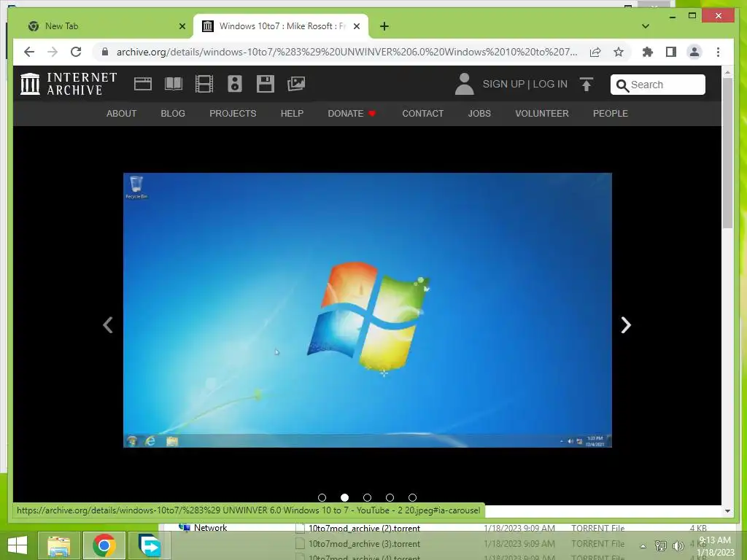747x560 pixels.
Task: Click the Search input field
Action: 658,85
